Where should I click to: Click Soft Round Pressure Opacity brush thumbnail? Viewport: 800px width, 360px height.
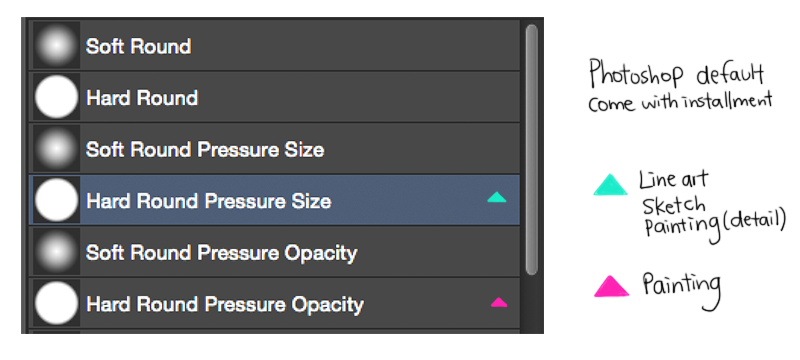click(57, 251)
